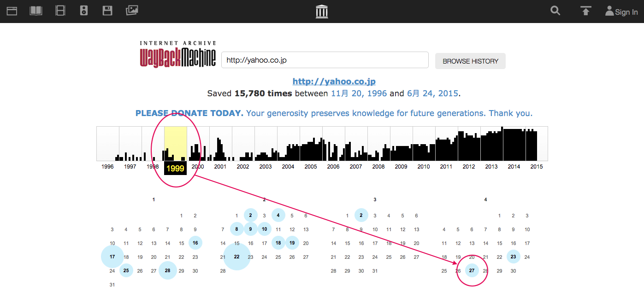Select year 2001 on the timeline

pyautogui.click(x=220, y=167)
